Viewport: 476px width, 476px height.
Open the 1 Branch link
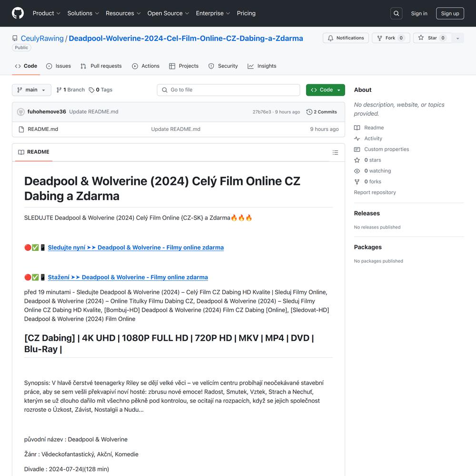tap(71, 90)
